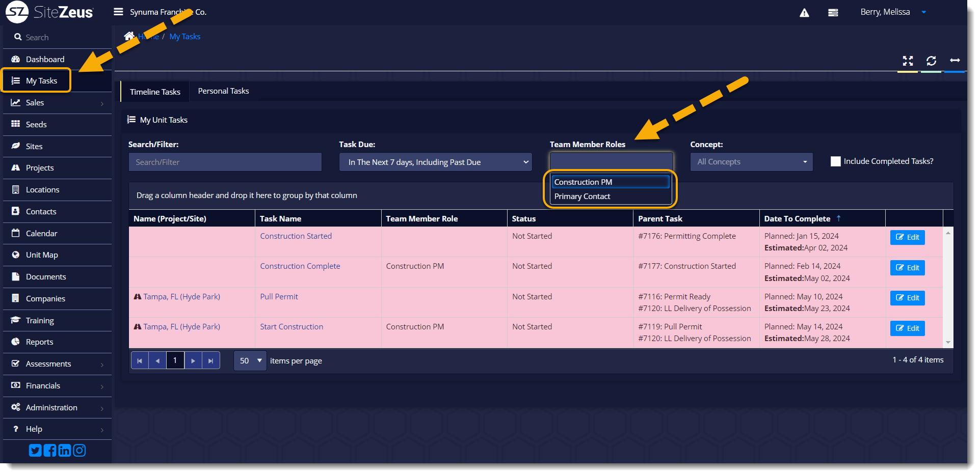Click the Home breadcrumb house icon
This screenshot has height=476, width=980.
129,36
